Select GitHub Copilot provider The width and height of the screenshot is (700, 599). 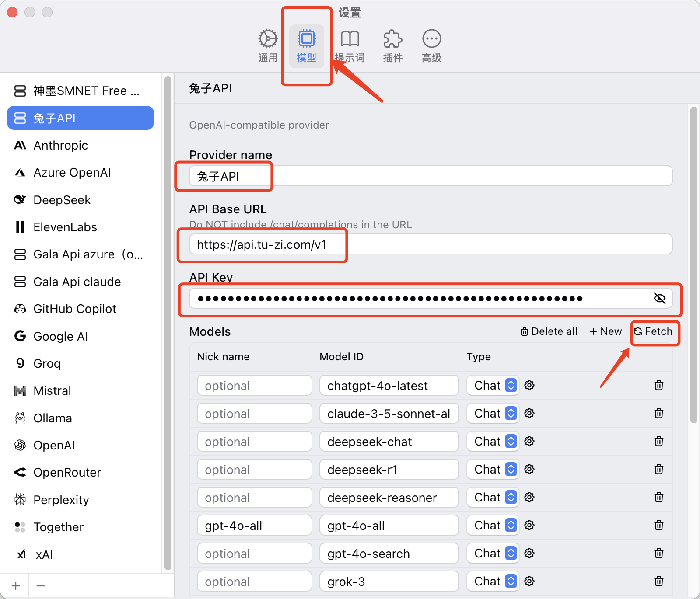click(x=80, y=309)
